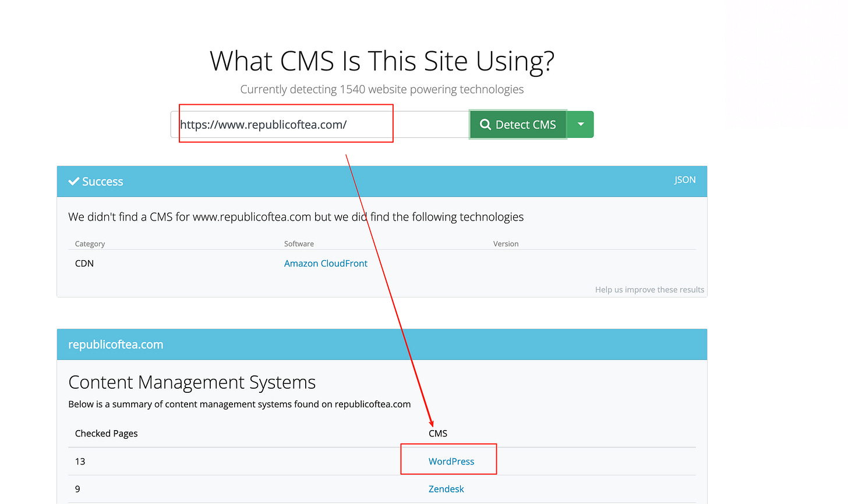848x504 pixels.
Task: Click the Currently detecting 1540 technologies subtitle
Action: 382,90
